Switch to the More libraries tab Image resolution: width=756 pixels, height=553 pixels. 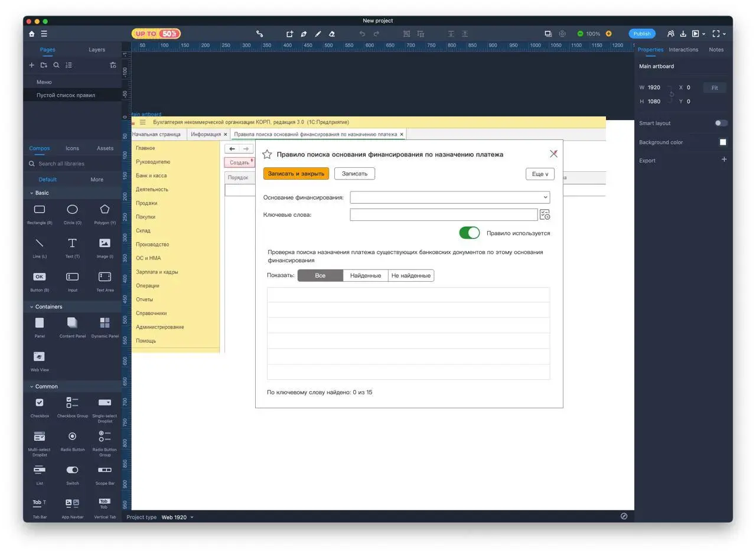click(97, 180)
